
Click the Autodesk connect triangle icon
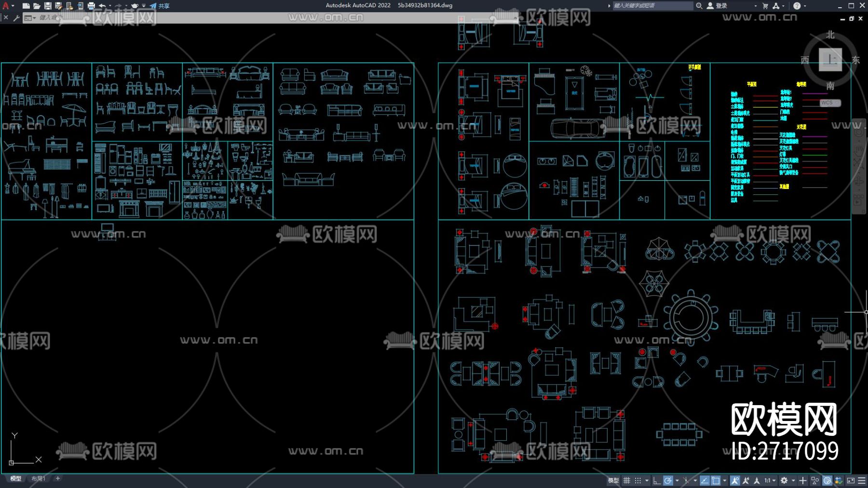776,6
